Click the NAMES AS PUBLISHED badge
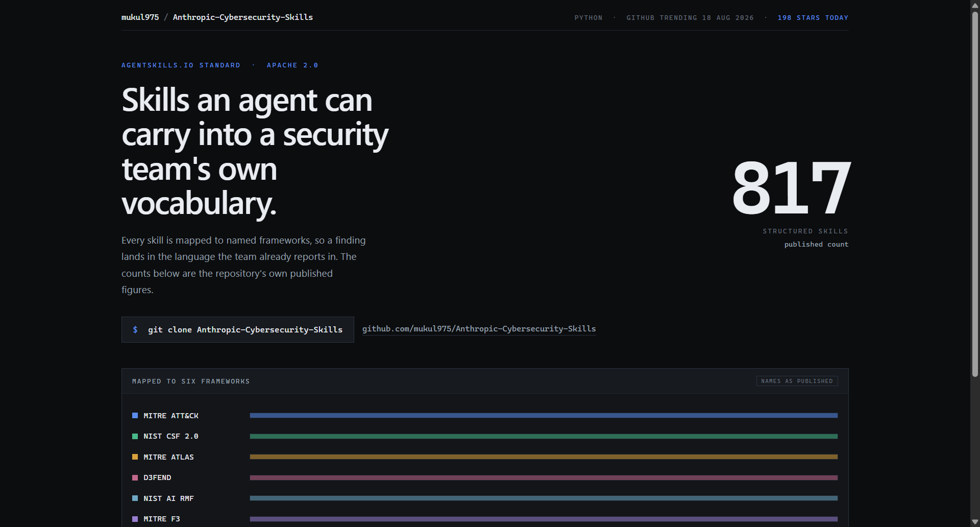Viewport: 980px width, 527px height. pyautogui.click(x=797, y=381)
